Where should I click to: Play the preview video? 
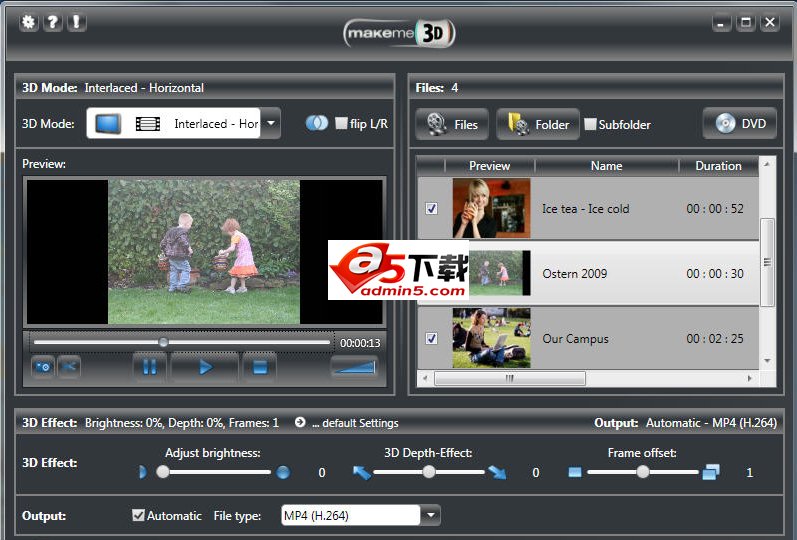205,367
